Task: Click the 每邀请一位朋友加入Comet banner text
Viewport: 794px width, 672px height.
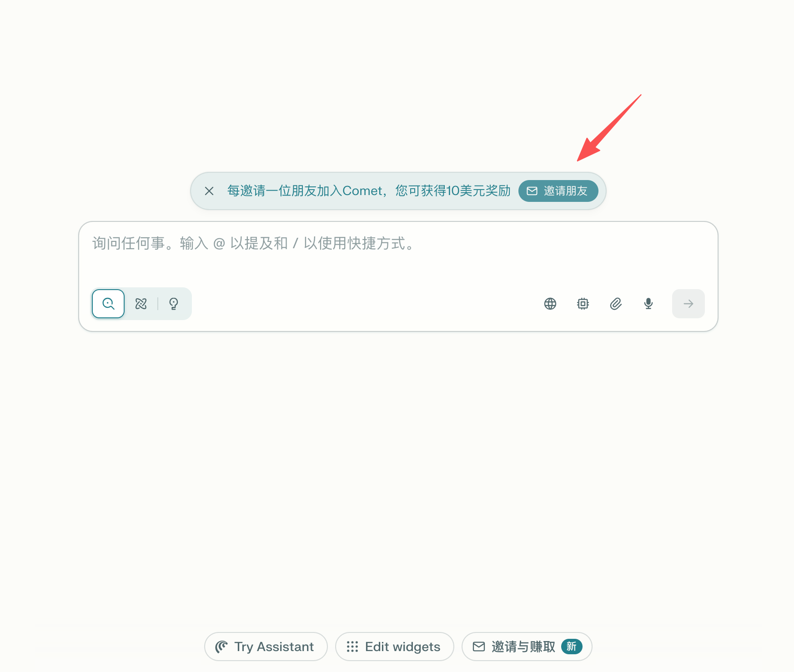Action: [369, 191]
